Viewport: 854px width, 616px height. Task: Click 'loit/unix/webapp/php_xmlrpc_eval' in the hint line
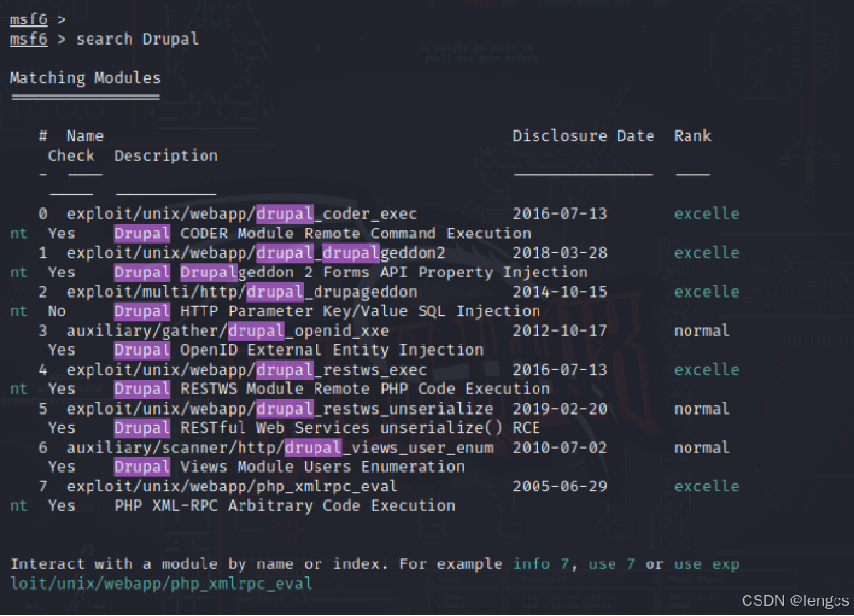pyautogui.click(x=162, y=584)
